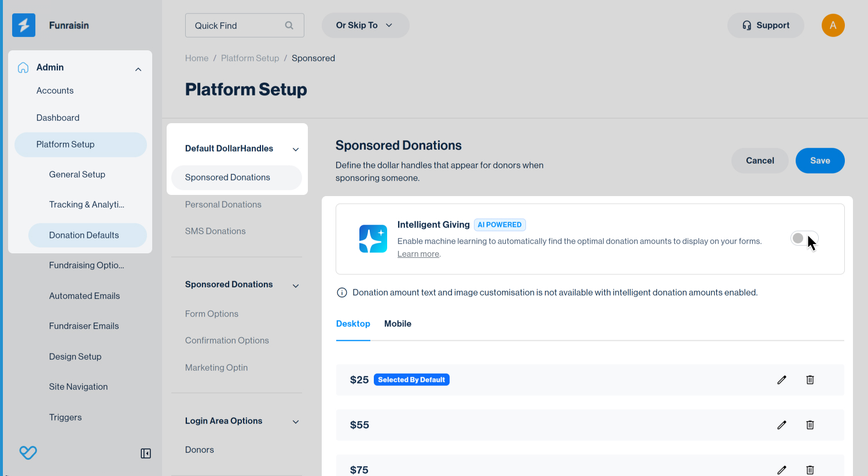Screen dimensions: 868x476
Task: Select the Desktop tab
Action: (353, 324)
